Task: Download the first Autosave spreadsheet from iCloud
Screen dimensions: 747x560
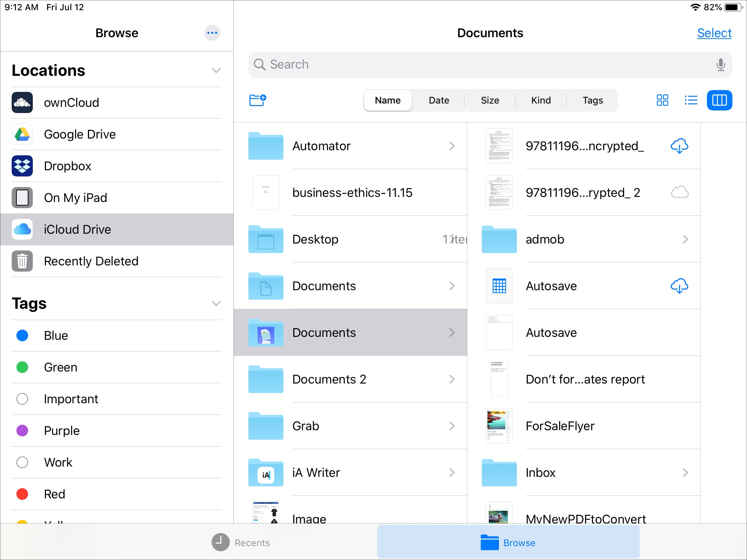Action: click(679, 286)
